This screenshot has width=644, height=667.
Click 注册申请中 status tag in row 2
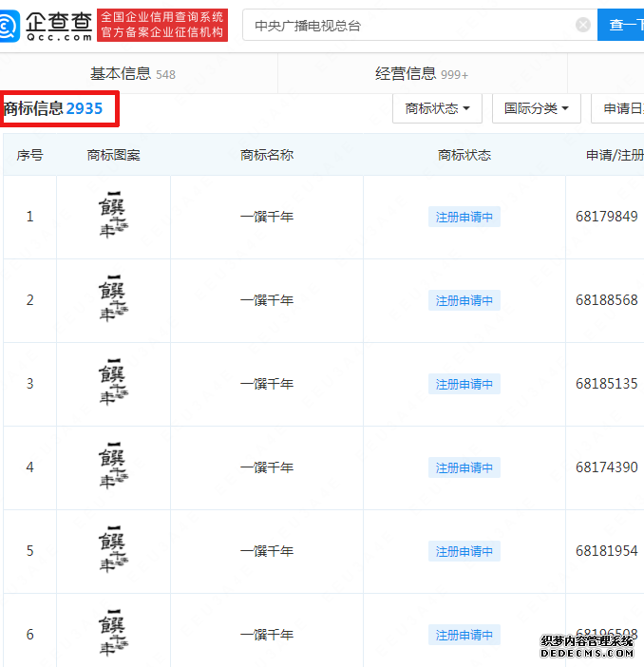pyautogui.click(x=464, y=300)
